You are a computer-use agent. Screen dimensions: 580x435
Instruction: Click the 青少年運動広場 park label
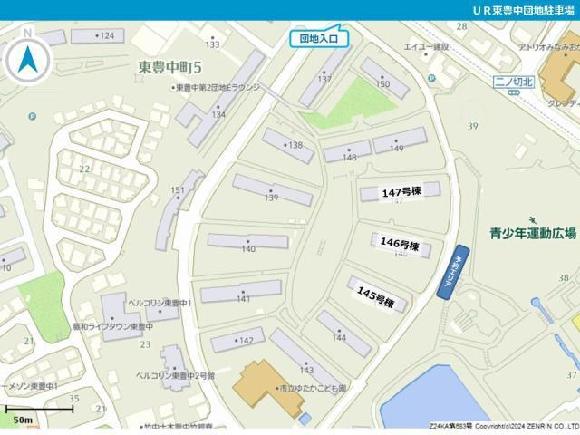pos(532,233)
